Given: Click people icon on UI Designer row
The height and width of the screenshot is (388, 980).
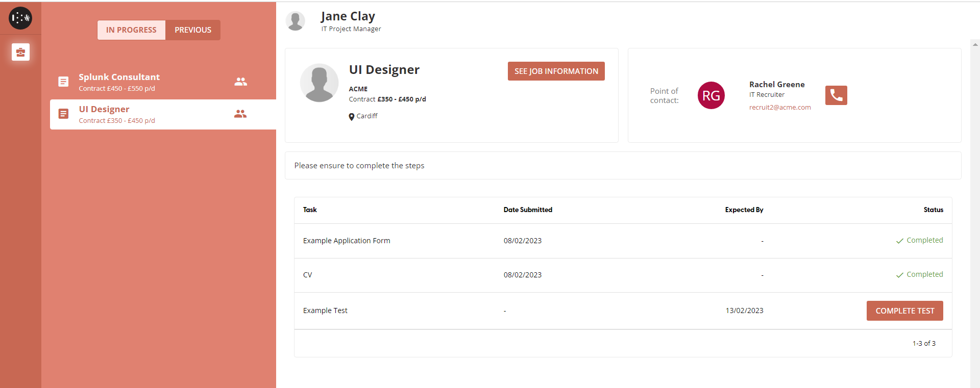Looking at the screenshot, I should point(240,114).
